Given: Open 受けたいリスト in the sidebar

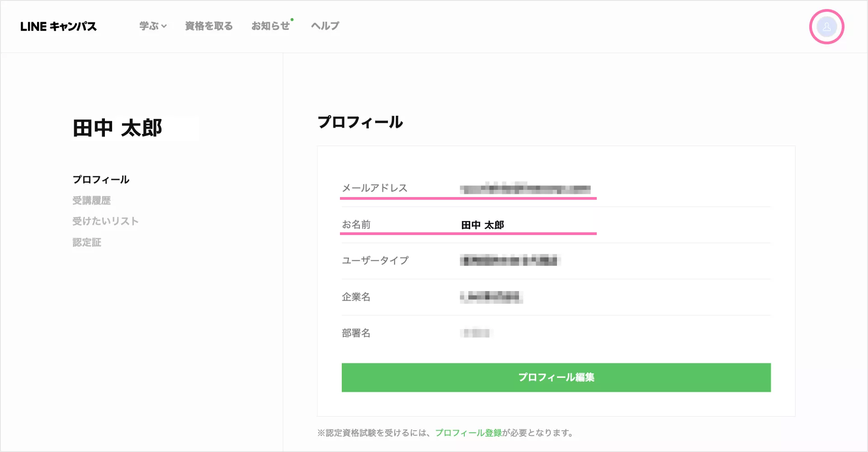Looking at the screenshot, I should (x=105, y=221).
